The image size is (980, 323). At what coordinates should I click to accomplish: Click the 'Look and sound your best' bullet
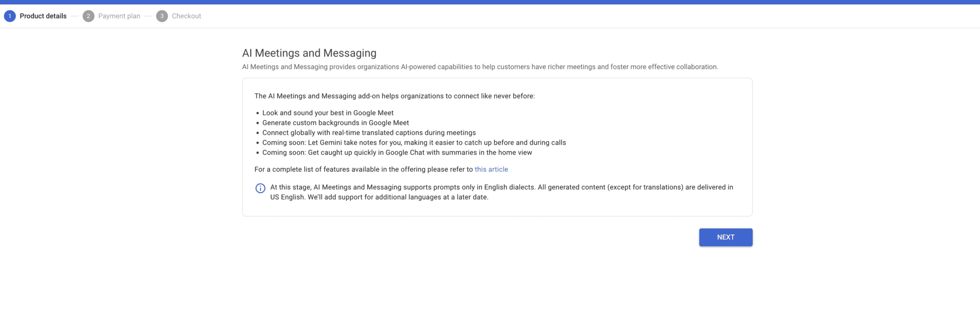click(x=328, y=113)
